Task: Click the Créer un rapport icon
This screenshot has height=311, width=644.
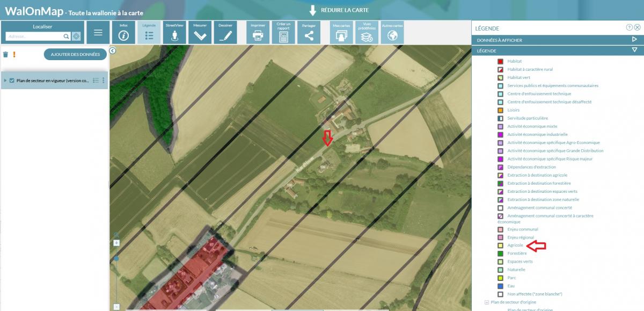Action: [283, 33]
